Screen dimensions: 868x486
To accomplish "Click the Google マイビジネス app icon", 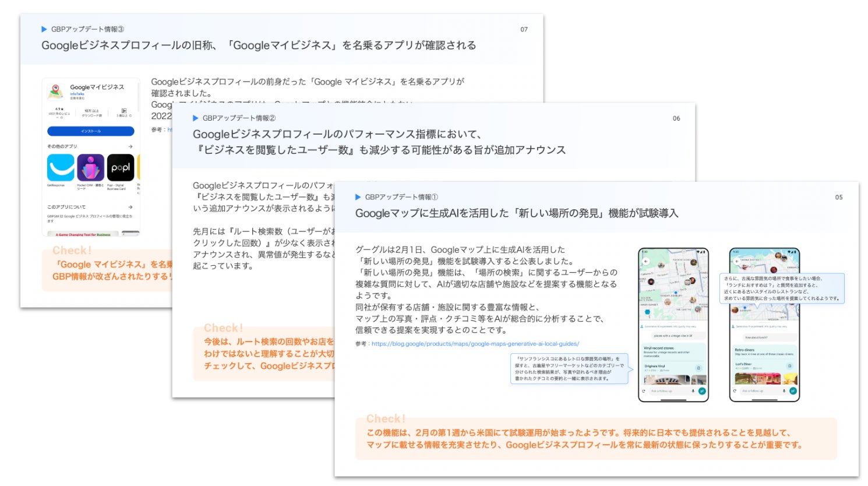I will [56, 91].
